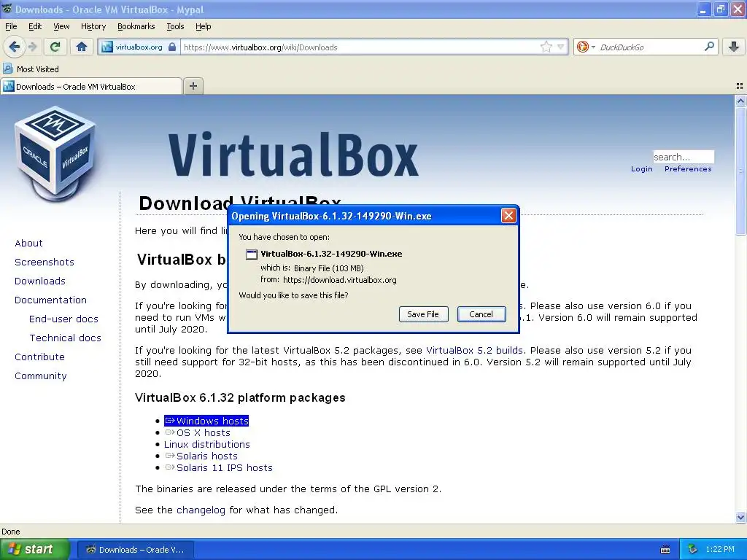Open the Bookmarks menu
The image size is (747, 560).
click(136, 26)
